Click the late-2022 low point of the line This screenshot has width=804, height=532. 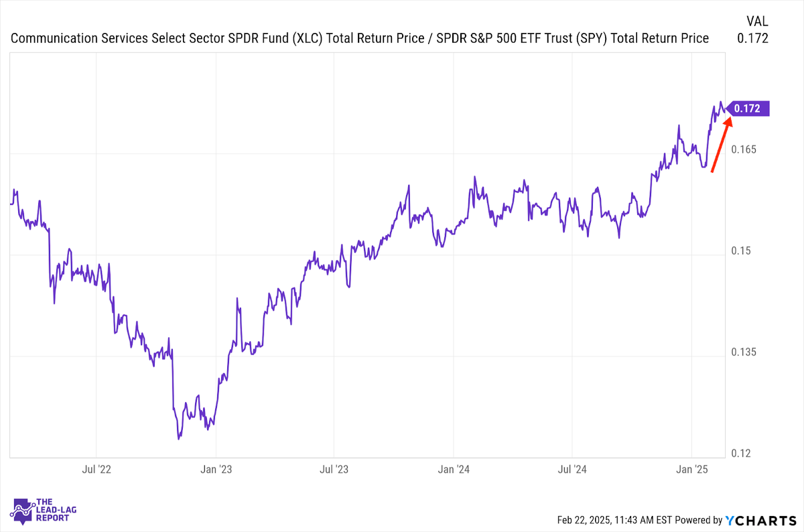[x=179, y=439]
